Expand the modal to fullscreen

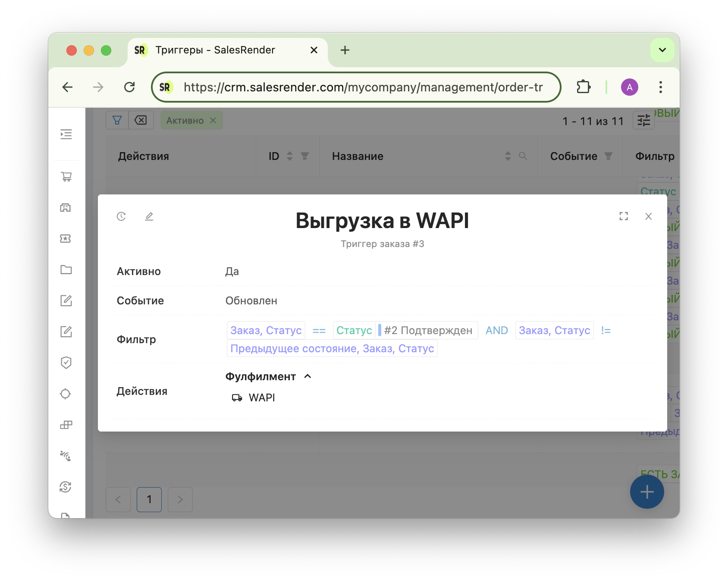pos(624,216)
